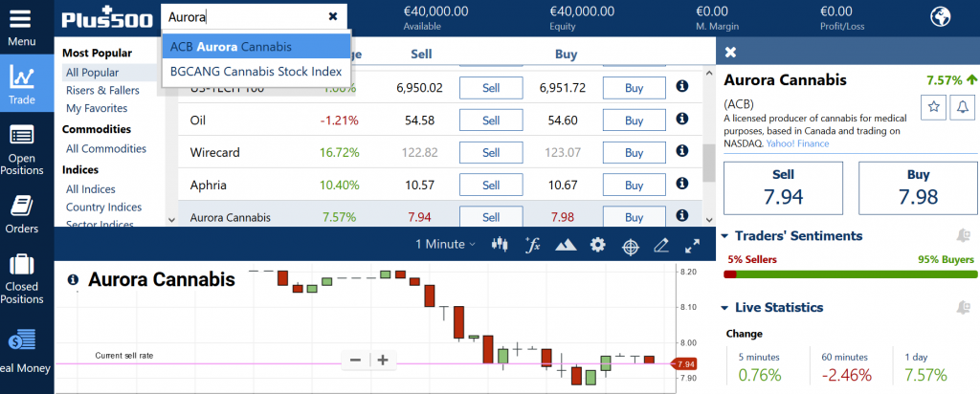Show info for Aurora Cannabis row
This screenshot has width=980, height=394.
681,215
